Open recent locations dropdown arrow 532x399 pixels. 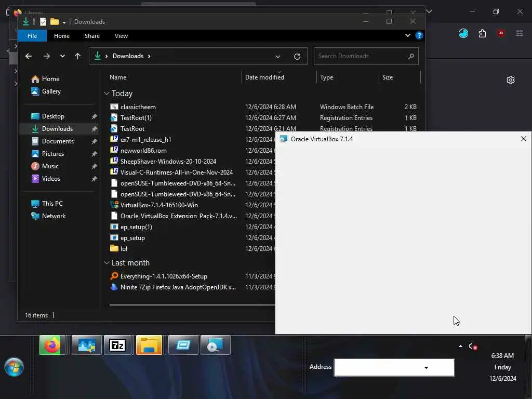[62, 56]
